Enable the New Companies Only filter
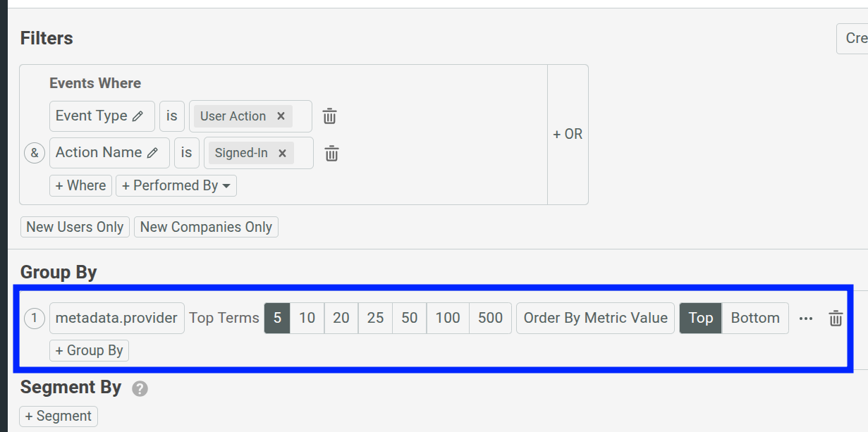This screenshot has height=432, width=868. click(x=206, y=226)
